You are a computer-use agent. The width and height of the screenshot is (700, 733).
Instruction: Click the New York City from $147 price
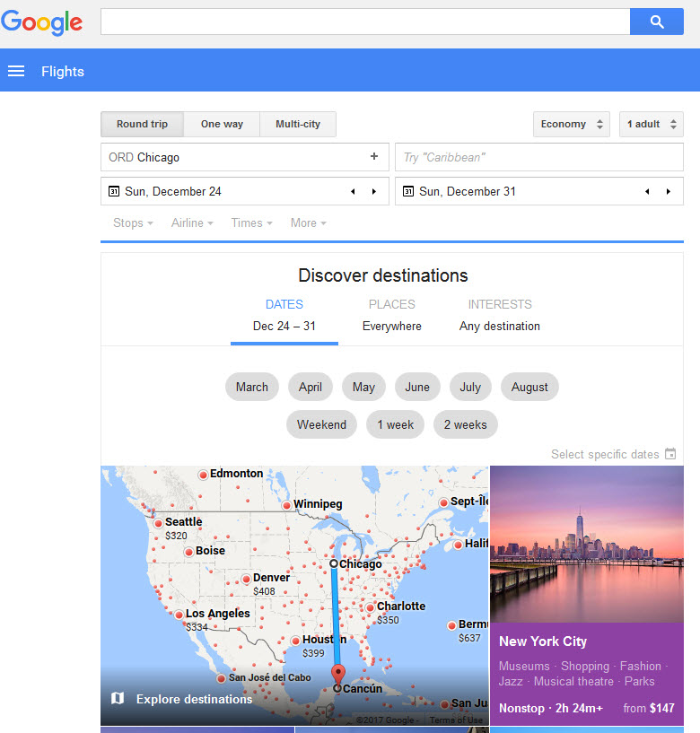(x=649, y=708)
